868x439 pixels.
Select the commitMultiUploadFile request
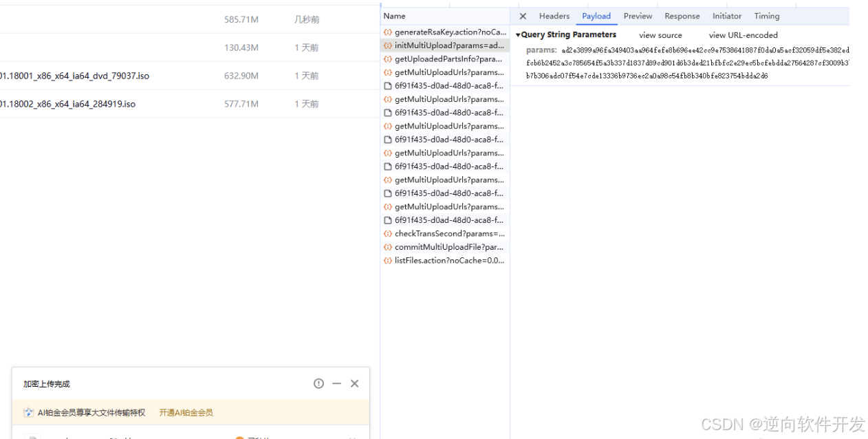coord(445,247)
